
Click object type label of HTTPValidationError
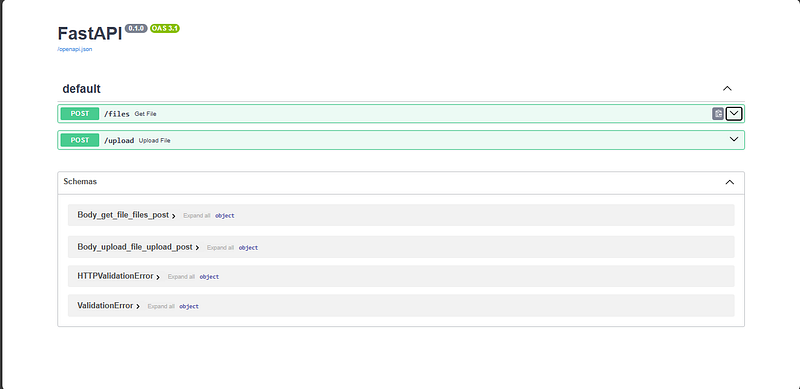(209, 277)
